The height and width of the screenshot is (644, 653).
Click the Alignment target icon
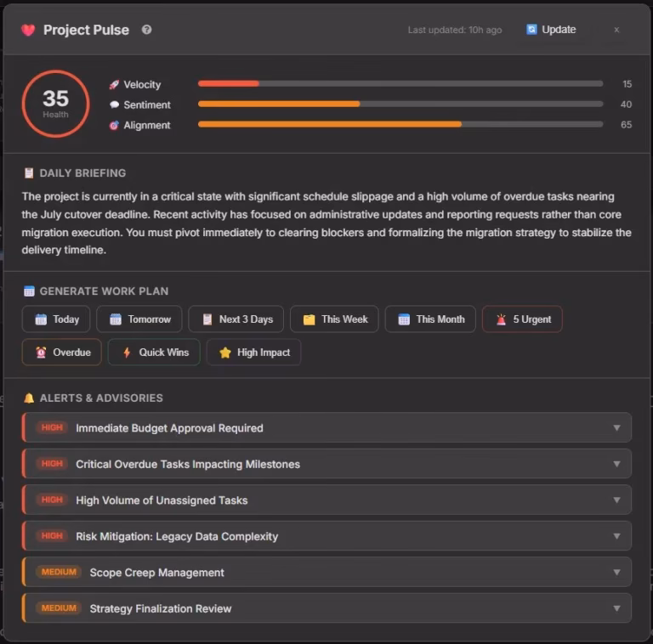[114, 125]
